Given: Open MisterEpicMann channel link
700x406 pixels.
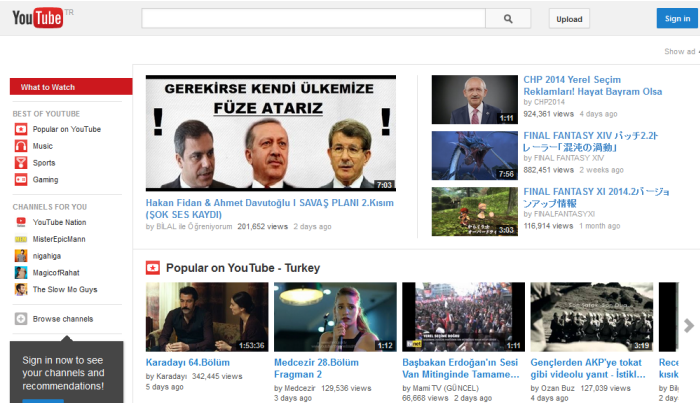Looking at the screenshot, I should click(x=59, y=239).
